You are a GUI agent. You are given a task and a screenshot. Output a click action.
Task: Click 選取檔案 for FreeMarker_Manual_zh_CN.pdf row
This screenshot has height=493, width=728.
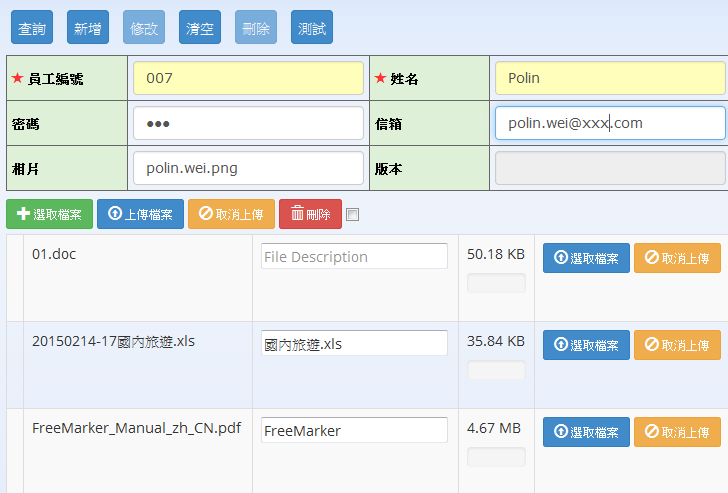tap(586, 432)
